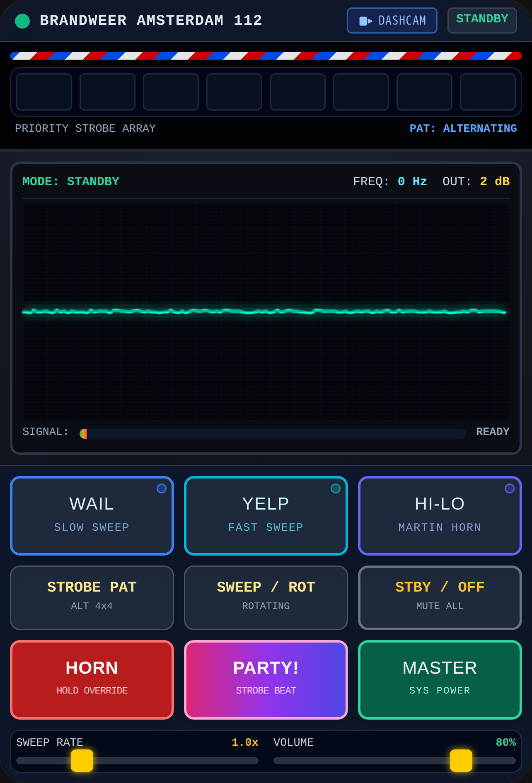
Task: Switch the SWEEP / ROT light mode
Action: point(266,598)
